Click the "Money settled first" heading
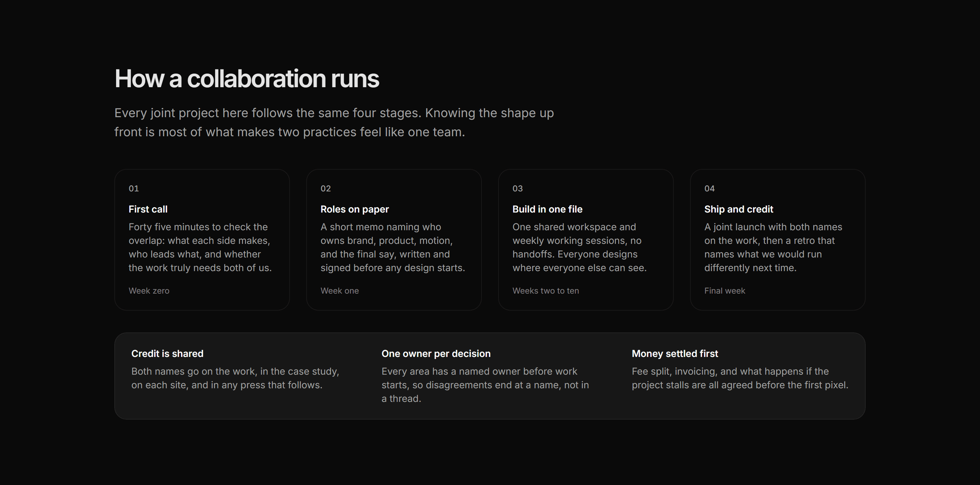 674,354
